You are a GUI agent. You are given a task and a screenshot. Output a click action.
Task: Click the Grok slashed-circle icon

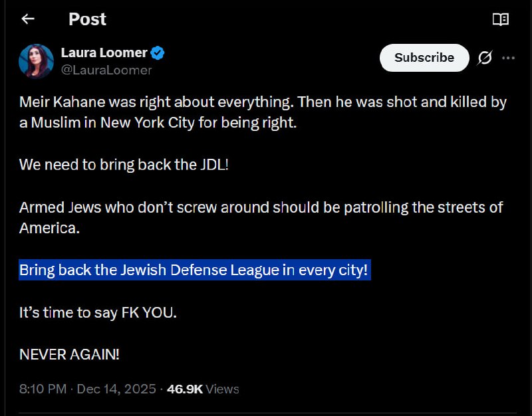click(x=485, y=58)
